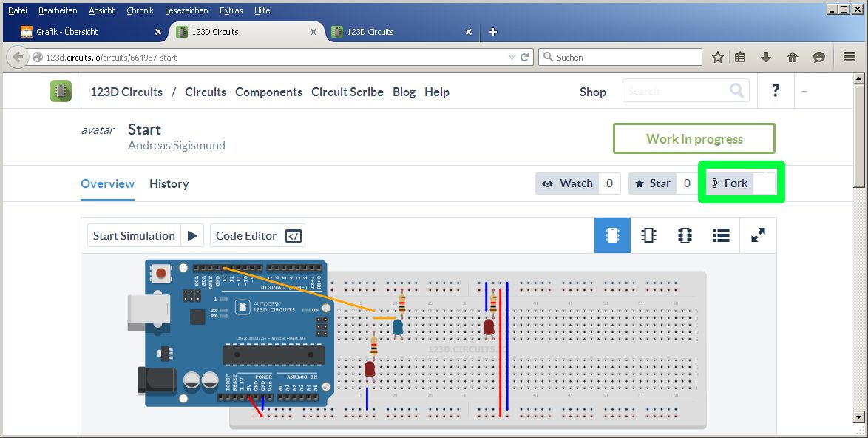Open the address bar history dropdown arrow
This screenshot has width=868, height=438.
(x=512, y=57)
